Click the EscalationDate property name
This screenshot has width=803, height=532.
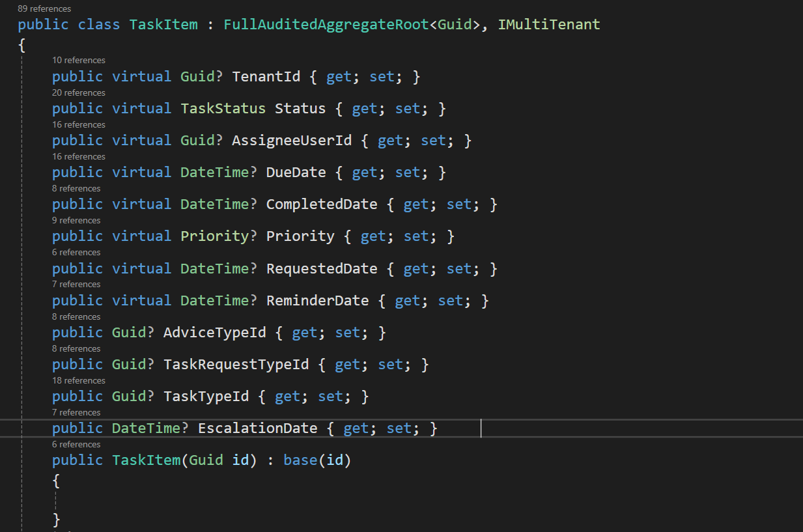coord(257,428)
